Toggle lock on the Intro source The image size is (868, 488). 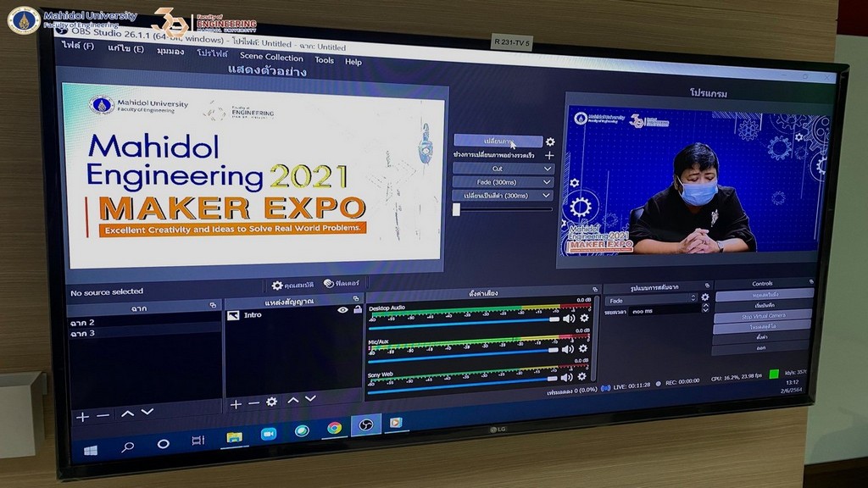[357, 311]
